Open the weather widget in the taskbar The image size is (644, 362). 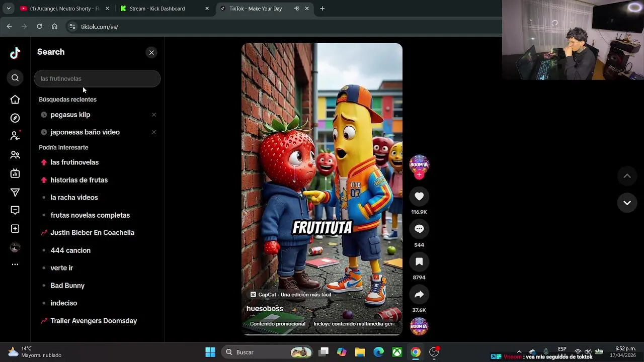click(35, 352)
